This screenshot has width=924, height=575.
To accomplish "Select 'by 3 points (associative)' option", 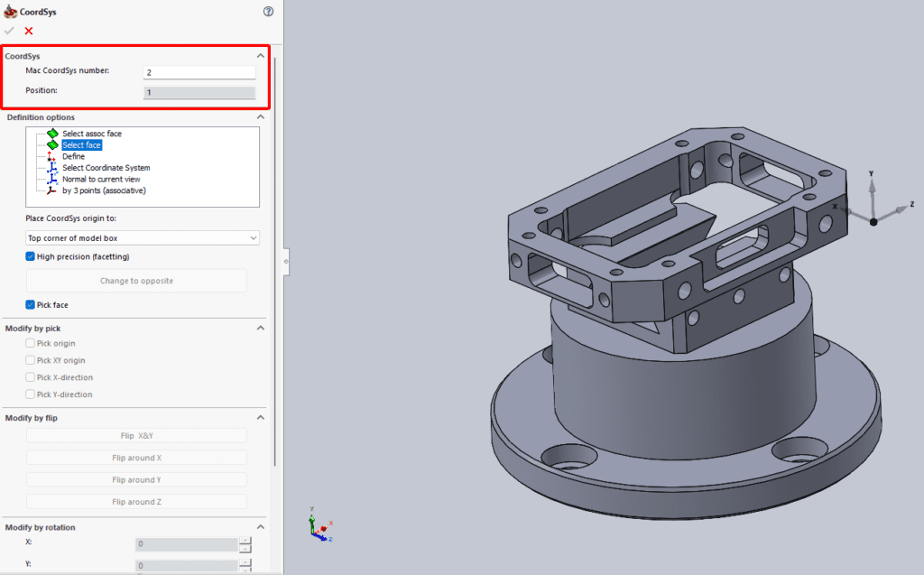I will click(102, 190).
